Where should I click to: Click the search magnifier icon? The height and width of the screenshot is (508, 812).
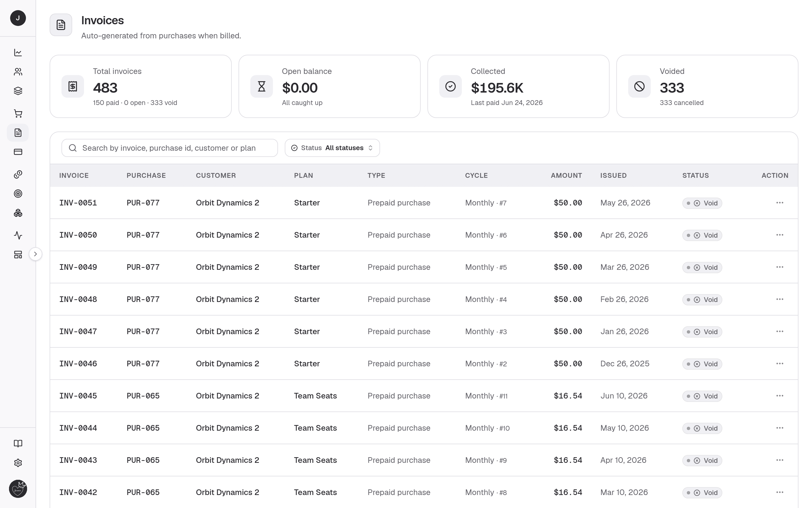[x=72, y=148]
